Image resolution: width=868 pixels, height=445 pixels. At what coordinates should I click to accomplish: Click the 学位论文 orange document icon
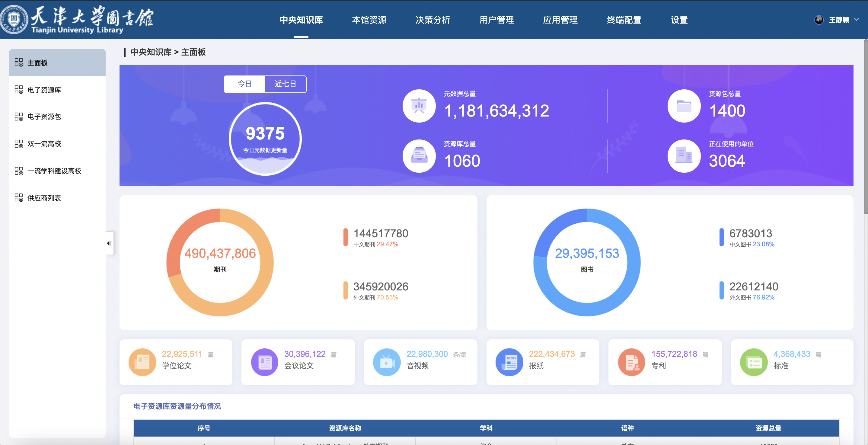[x=142, y=362]
